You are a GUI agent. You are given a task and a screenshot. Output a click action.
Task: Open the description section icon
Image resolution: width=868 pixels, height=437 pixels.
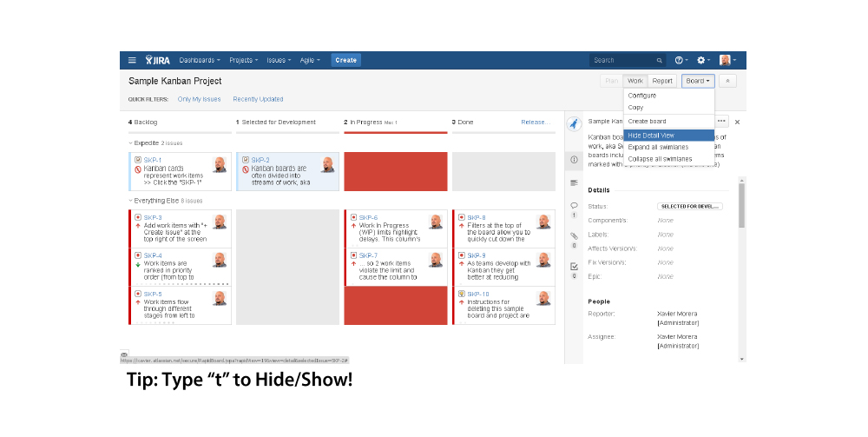[574, 182]
